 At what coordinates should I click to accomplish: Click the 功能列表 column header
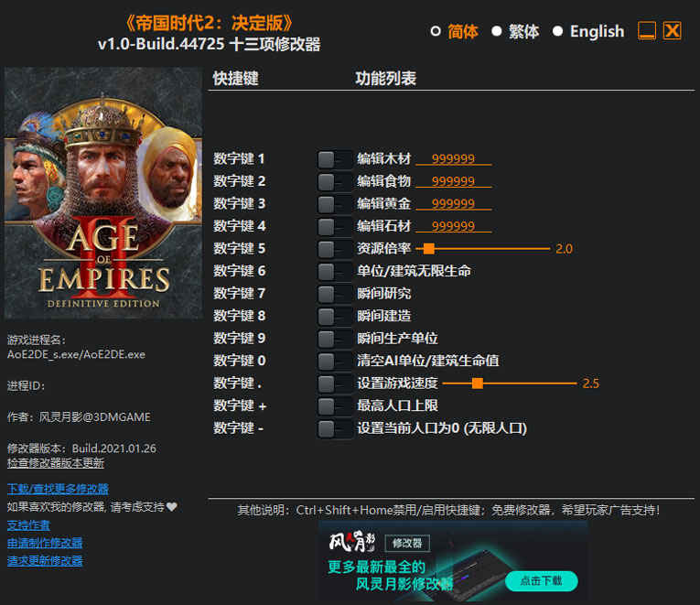pyautogui.click(x=386, y=78)
